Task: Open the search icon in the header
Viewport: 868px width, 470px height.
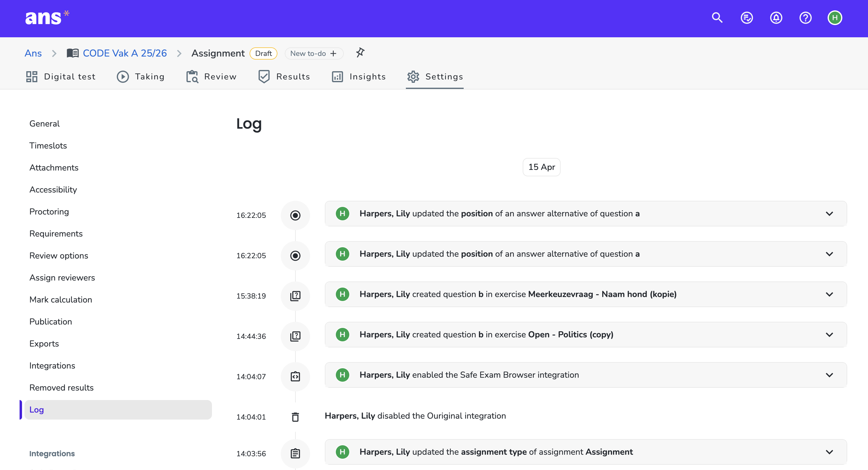Action: 717,18
